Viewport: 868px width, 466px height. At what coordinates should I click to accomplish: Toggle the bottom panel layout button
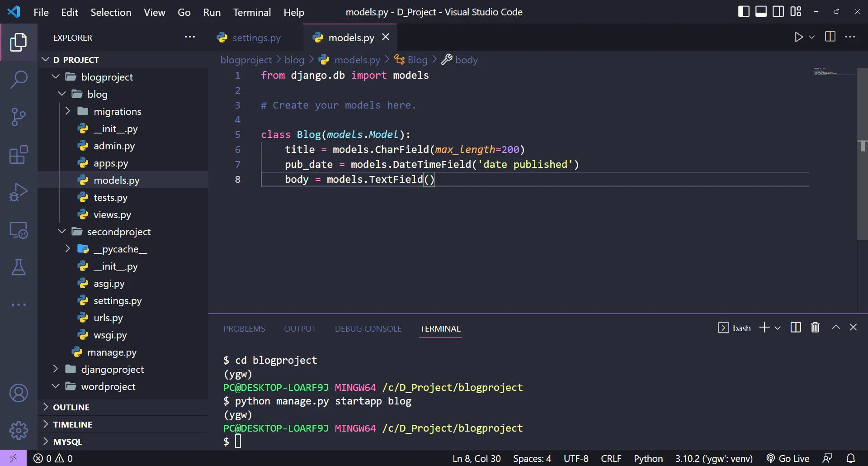click(761, 12)
